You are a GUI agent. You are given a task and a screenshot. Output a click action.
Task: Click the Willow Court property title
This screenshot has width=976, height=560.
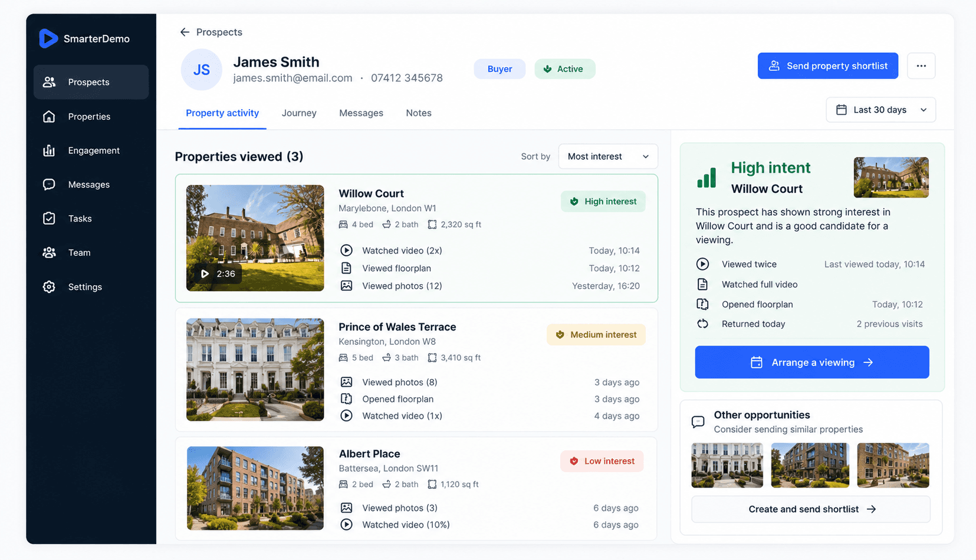point(371,193)
